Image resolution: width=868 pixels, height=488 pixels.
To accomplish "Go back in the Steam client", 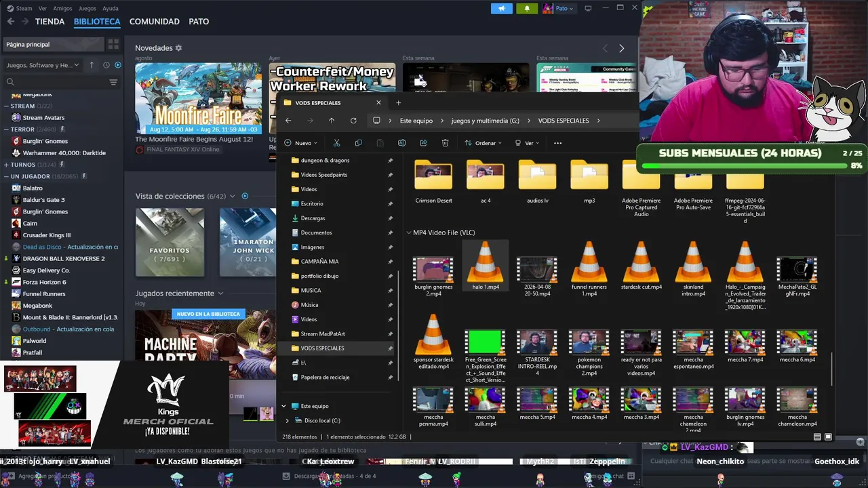I will tap(10, 22).
